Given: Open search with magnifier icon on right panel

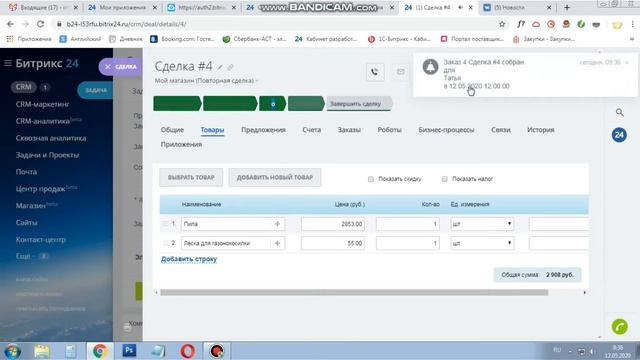Looking at the screenshot, I should click(x=620, y=112).
